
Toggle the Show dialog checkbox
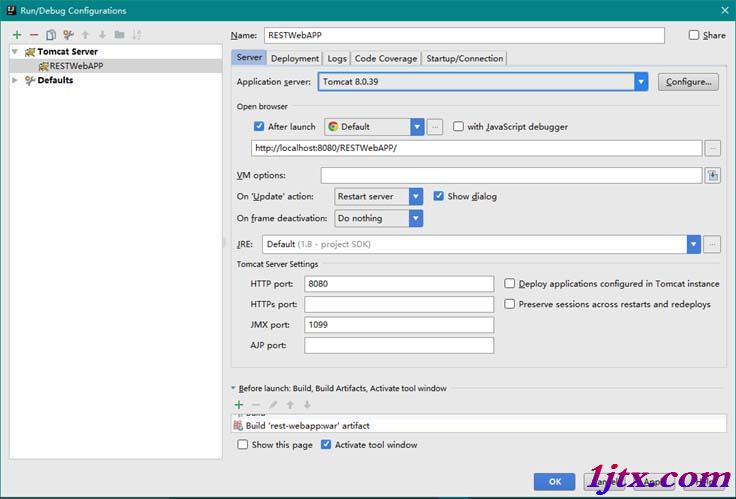(x=438, y=196)
